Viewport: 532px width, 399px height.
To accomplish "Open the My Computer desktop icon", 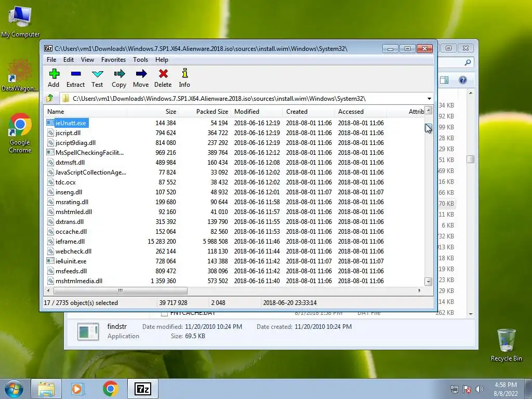I will [x=20, y=21].
